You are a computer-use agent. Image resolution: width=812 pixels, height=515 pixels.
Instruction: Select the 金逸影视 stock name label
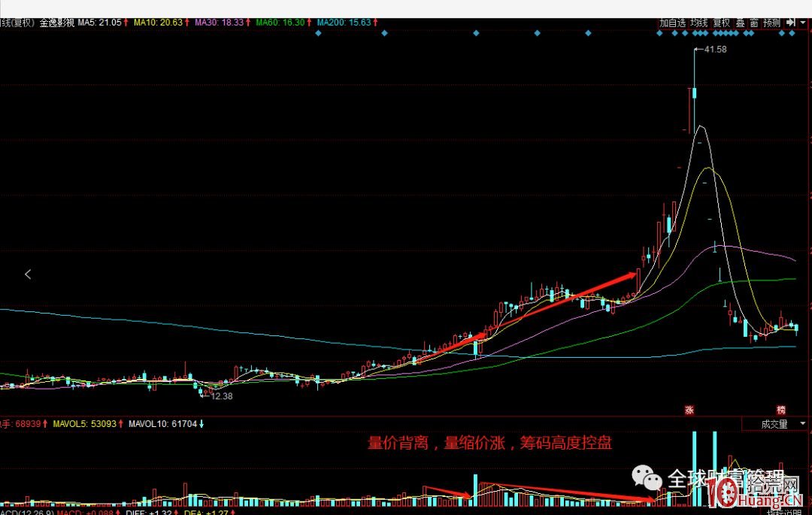click(56, 23)
